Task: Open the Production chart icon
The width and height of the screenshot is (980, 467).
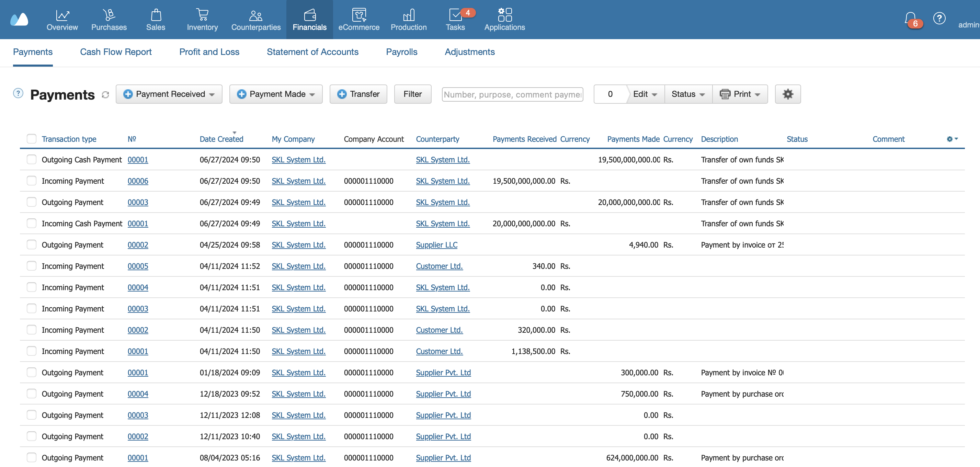Action: (x=409, y=15)
